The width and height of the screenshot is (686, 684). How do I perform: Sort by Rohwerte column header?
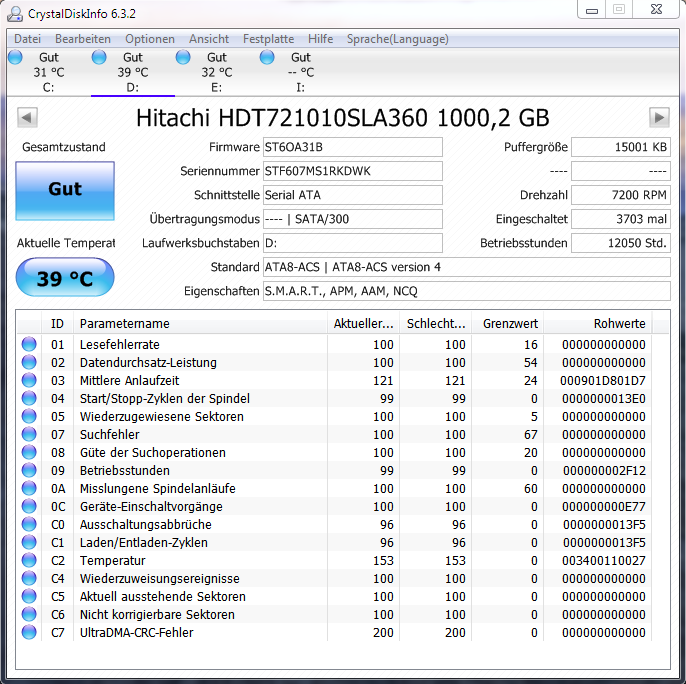(598, 323)
